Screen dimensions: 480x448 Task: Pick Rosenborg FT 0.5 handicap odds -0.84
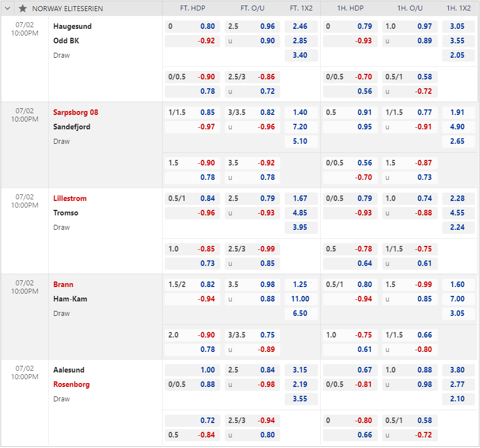click(193, 435)
